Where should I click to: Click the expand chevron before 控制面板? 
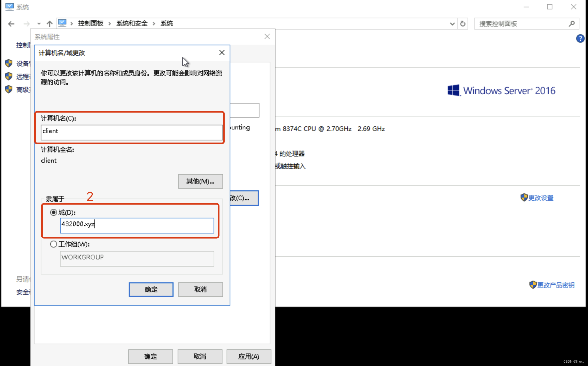pyautogui.click(x=72, y=24)
